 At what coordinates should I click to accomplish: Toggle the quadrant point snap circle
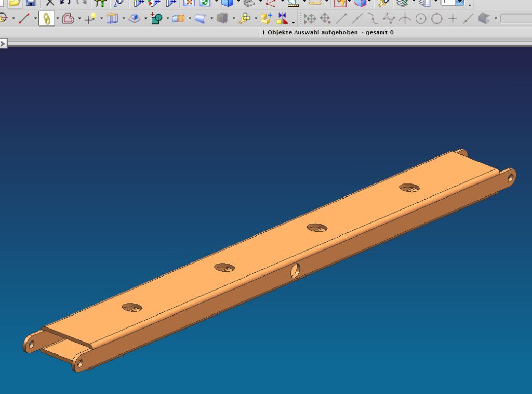437,19
